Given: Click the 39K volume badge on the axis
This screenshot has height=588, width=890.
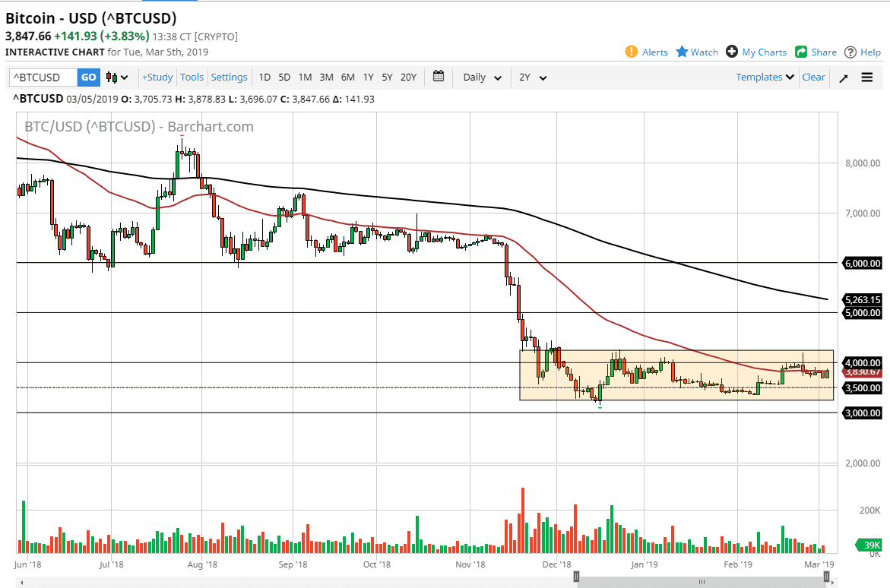Looking at the screenshot, I should click(x=867, y=545).
